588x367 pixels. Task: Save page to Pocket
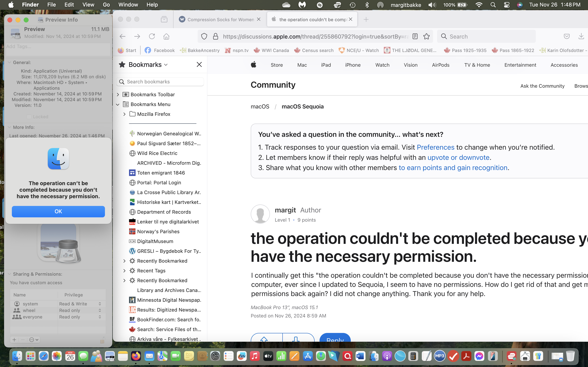[x=567, y=36]
